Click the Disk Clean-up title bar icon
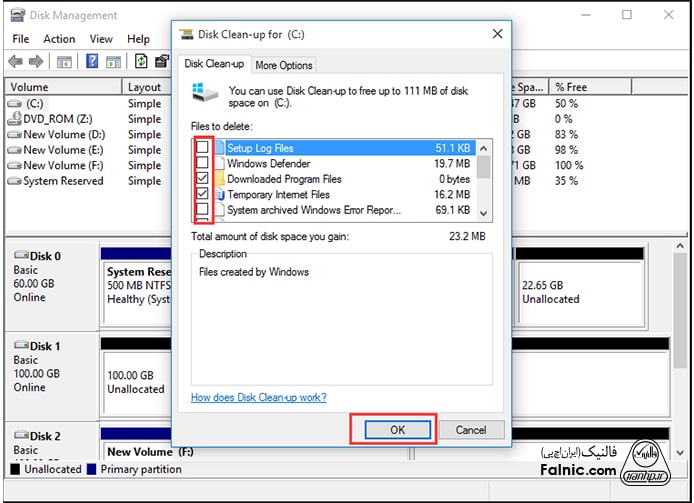 186,33
